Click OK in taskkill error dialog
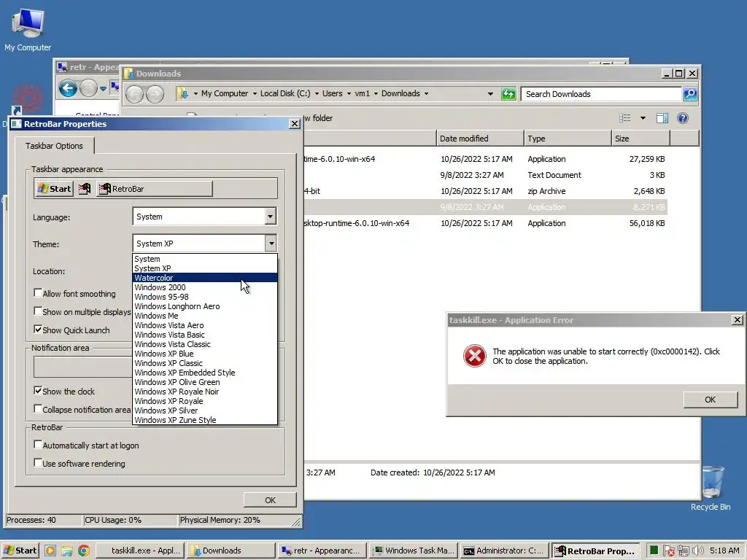The image size is (747, 560). coord(710,400)
